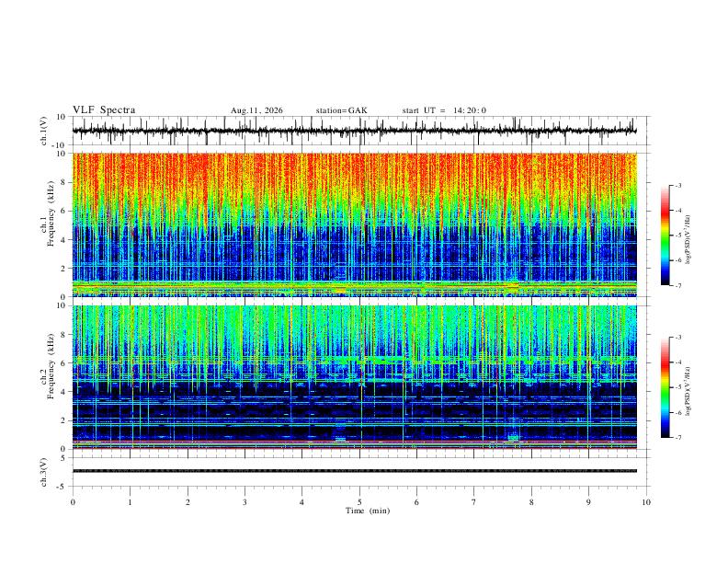
Task: Click the ch.1(V) waveform trace
Action: (355, 131)
